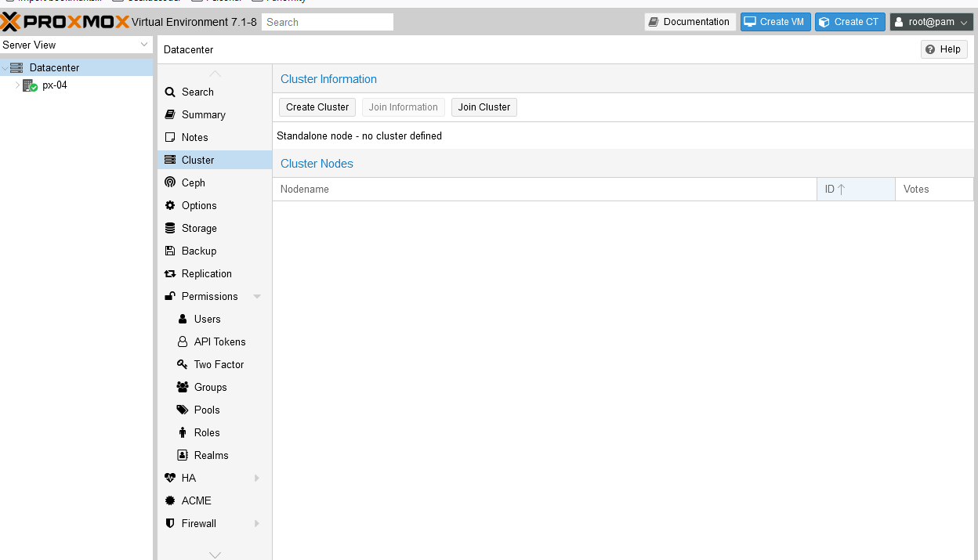The image size is (978, 560).
Task: Select API Tokens under Permissions
Action: [x=219, y=341]
